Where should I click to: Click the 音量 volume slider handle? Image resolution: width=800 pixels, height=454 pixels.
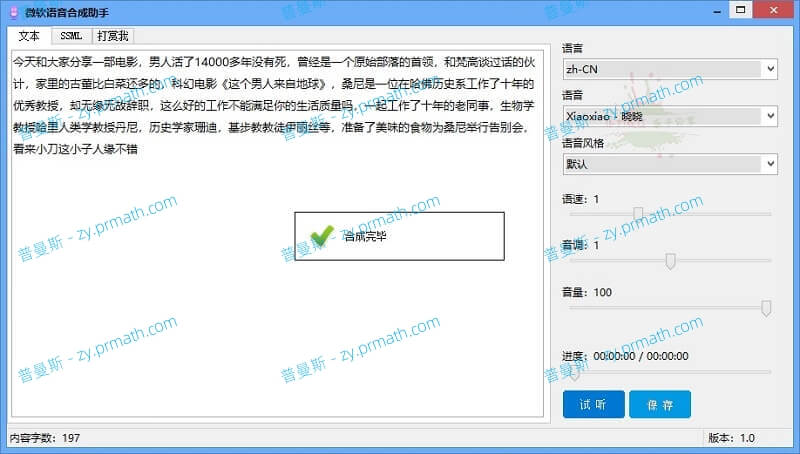[766, 308]
